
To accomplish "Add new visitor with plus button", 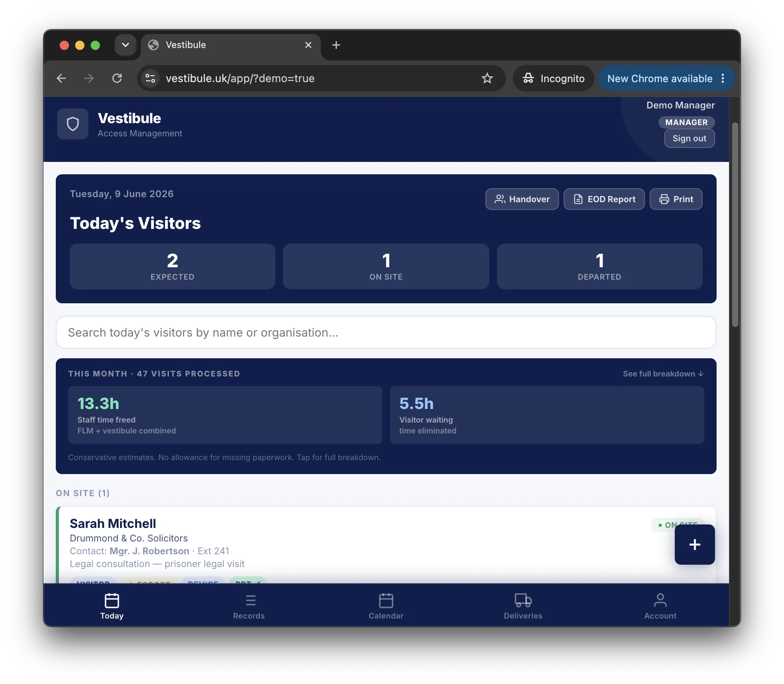I will click(695, 545).
